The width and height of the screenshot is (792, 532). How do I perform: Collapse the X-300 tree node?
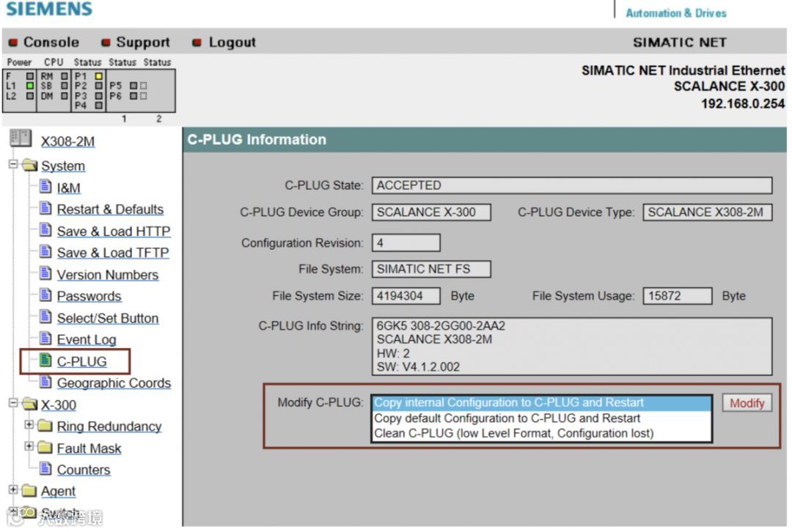[13, 403]
